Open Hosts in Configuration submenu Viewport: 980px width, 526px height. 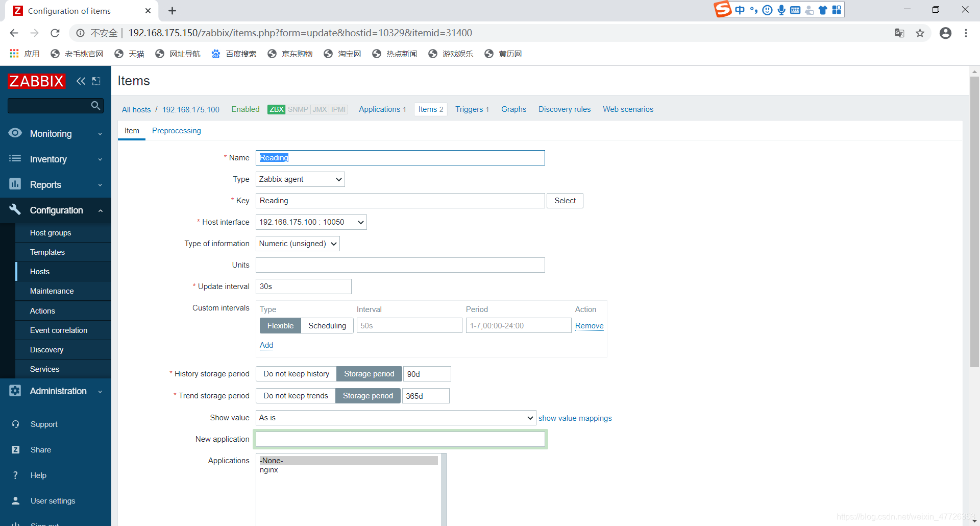pyautogui.click(x=63, y=272)
